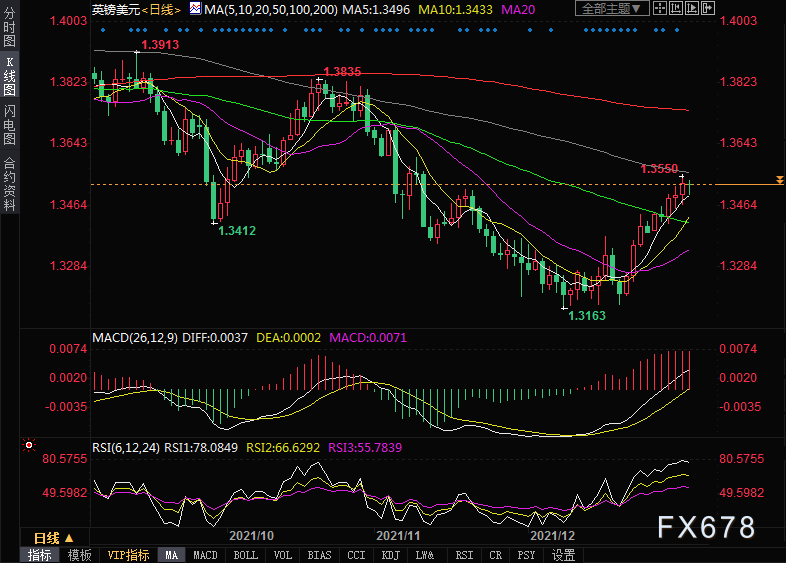Select the MA indicator button
The width and height of the screenshot is (786, 563).
(171, 555)
